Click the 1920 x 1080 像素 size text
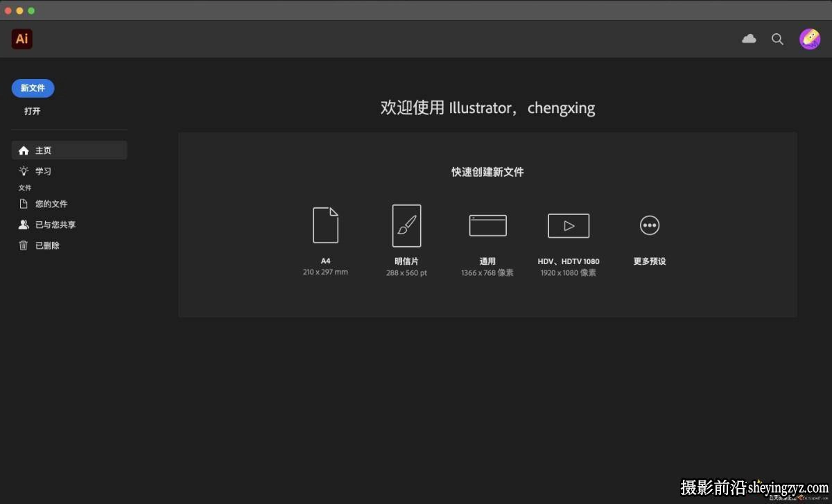Image resolution: width=832 pixels, height=504 pixels. pos(569,273)
